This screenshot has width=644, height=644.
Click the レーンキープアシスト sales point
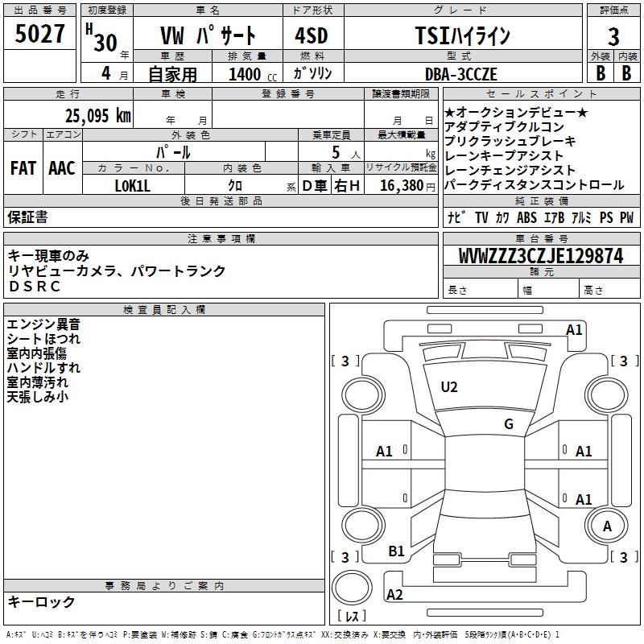[504, 155]
